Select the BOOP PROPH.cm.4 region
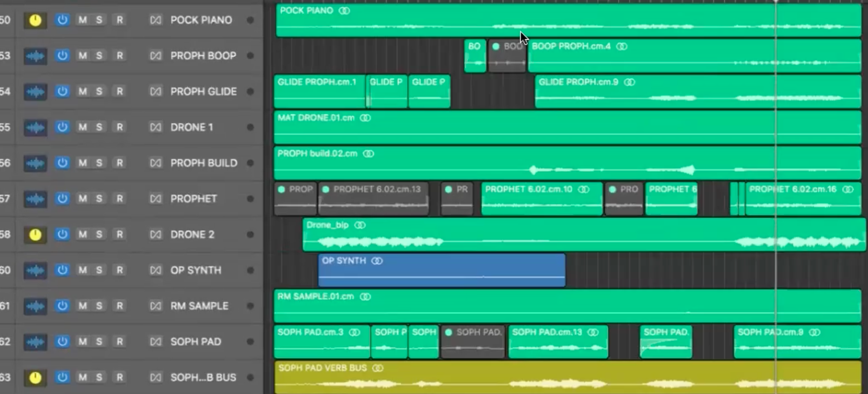The height and width of the screenshot is (394, 868). (x=694, y=56)
